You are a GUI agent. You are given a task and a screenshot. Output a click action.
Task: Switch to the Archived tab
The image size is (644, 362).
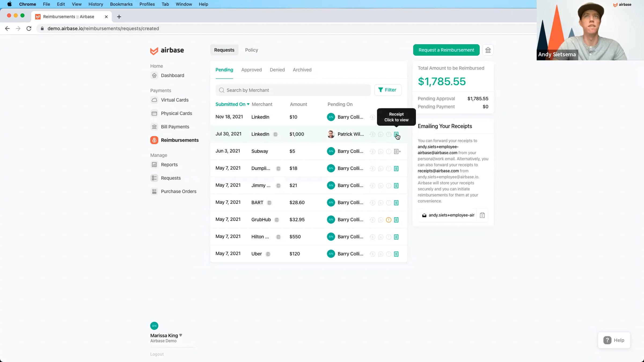click(302, 70)
